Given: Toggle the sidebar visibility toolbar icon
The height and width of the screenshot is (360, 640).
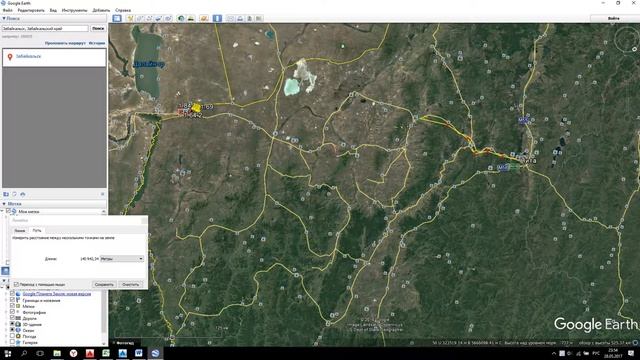Looking at the screenshot, I should click(117, 18).
